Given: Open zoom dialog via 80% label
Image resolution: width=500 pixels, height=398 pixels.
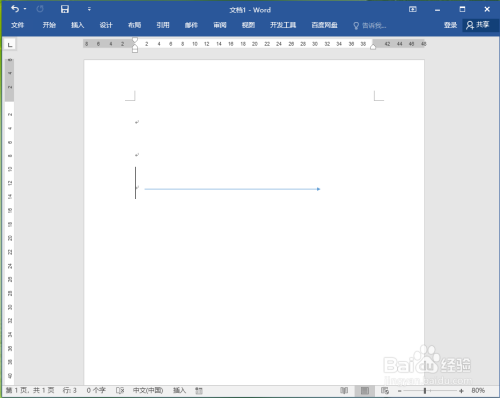Looking at the screenshot, I should coord(478,390).
